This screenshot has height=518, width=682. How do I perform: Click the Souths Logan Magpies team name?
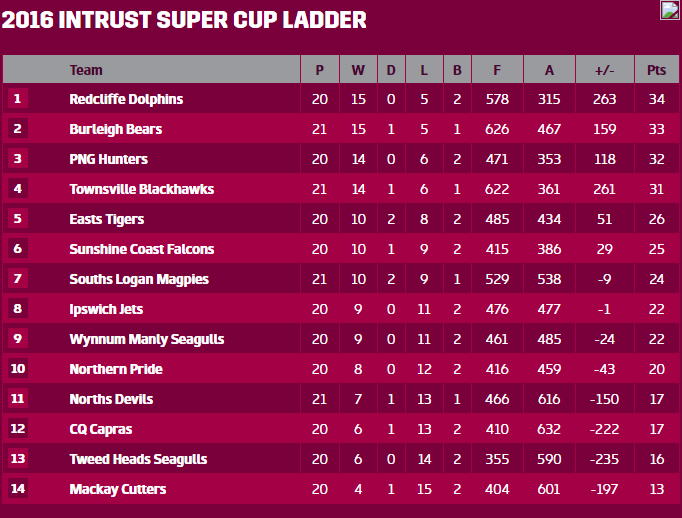(139, 279)
